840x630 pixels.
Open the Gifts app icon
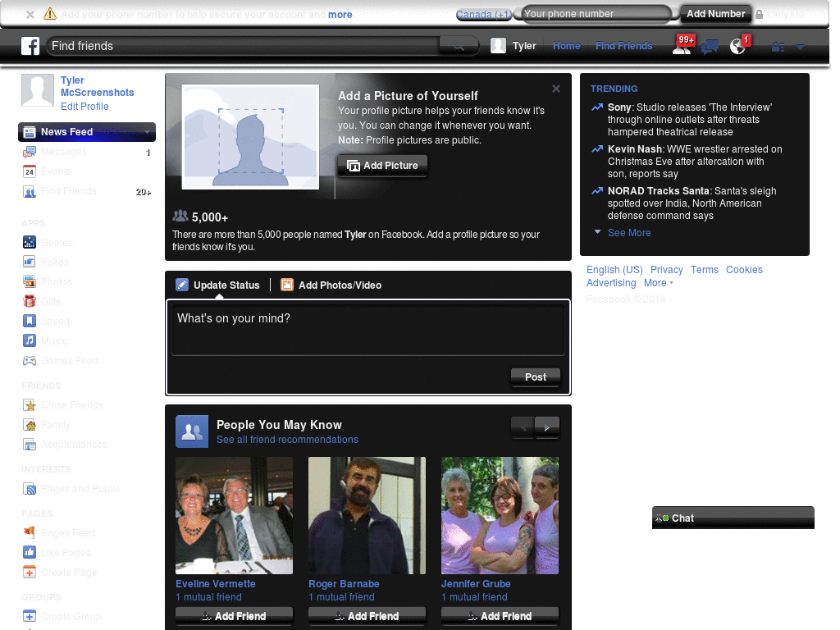[30, 301]
